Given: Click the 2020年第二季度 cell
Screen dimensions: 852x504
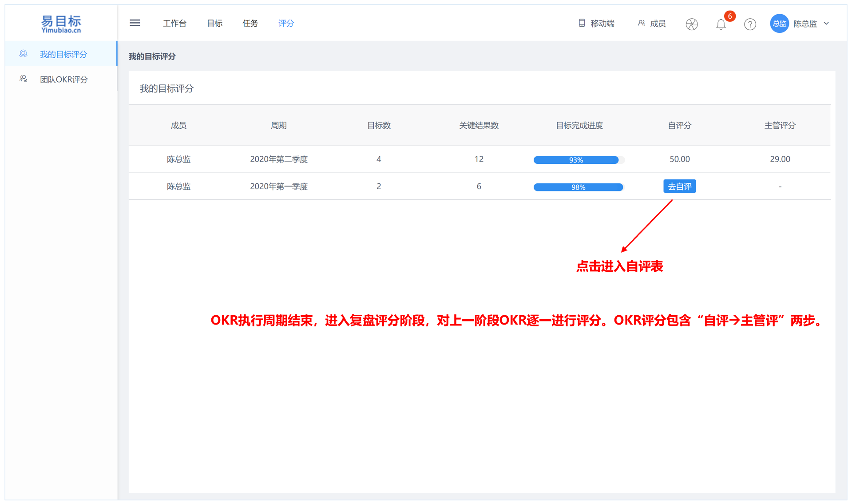Looking at the screenshot, I should (279, 159).
